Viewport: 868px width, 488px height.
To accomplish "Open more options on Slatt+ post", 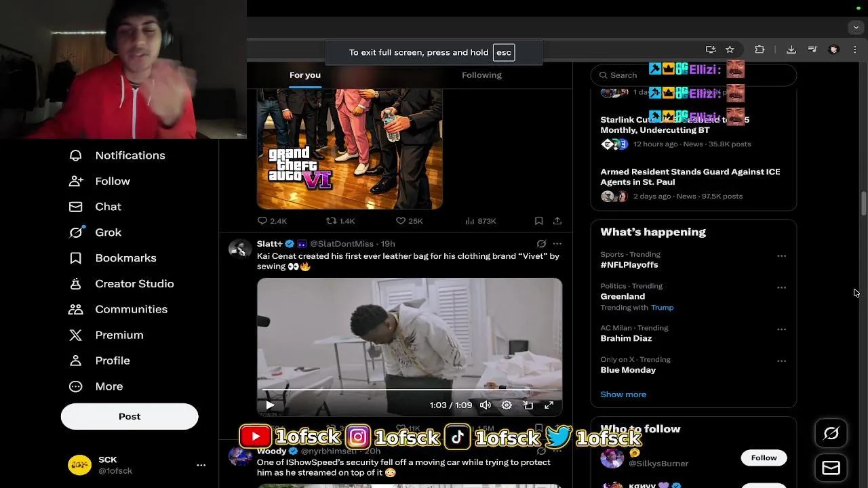I will 557,244.
